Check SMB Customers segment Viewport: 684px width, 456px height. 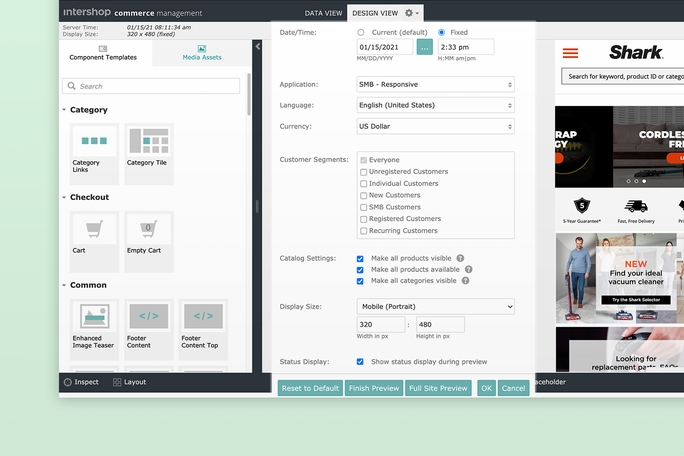pos(363,207)
